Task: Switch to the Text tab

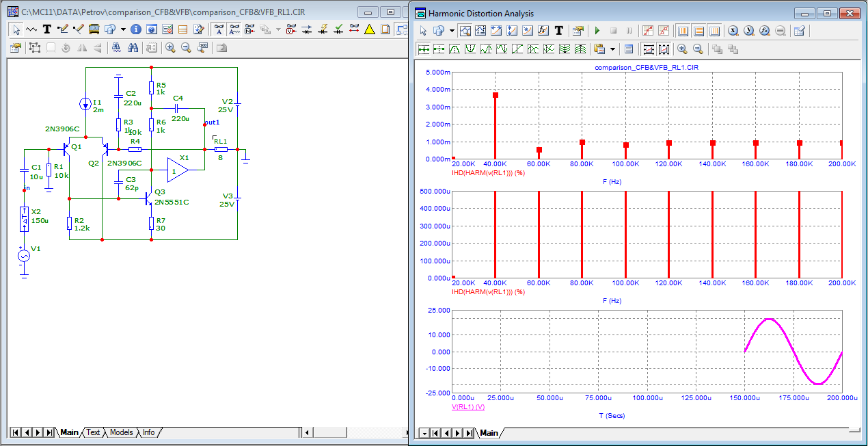Action: click(x=93, y=432)
